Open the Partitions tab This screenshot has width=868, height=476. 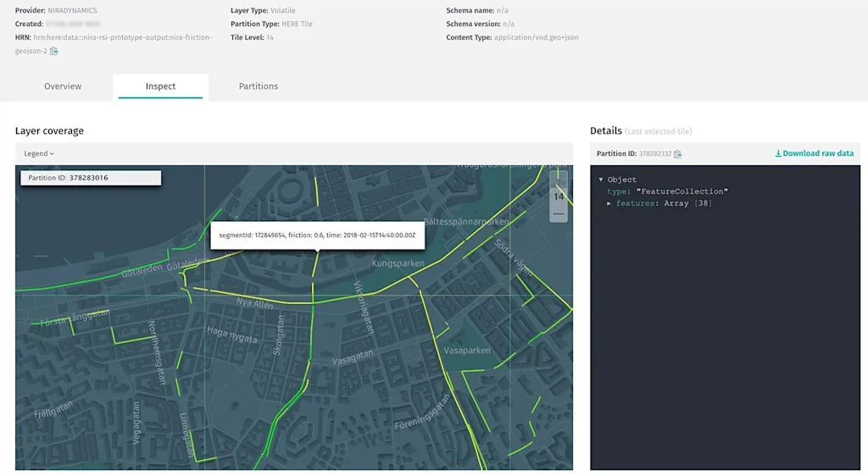pos(259,86)
